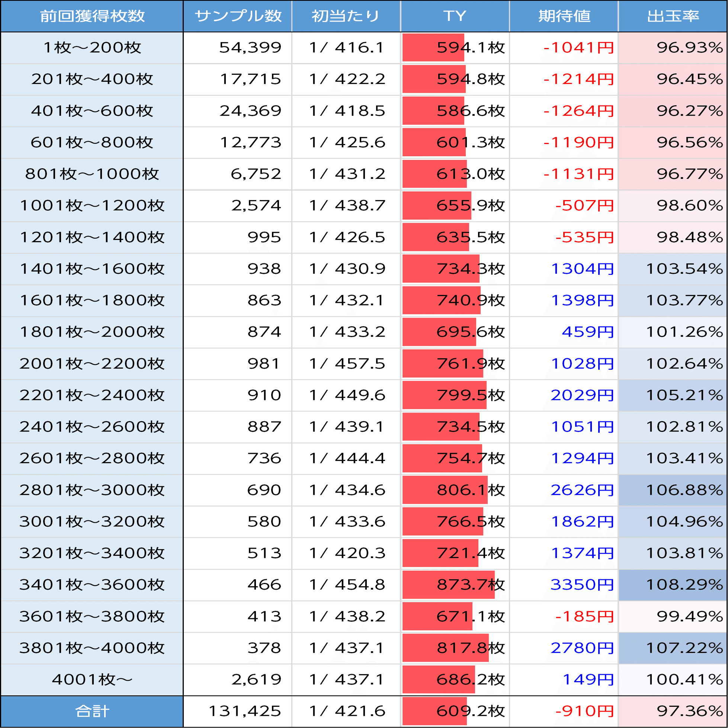Click the 54,399 sample count cell
Image resolution: width=728 pixels, height=728 pixels.
(250, 48)
